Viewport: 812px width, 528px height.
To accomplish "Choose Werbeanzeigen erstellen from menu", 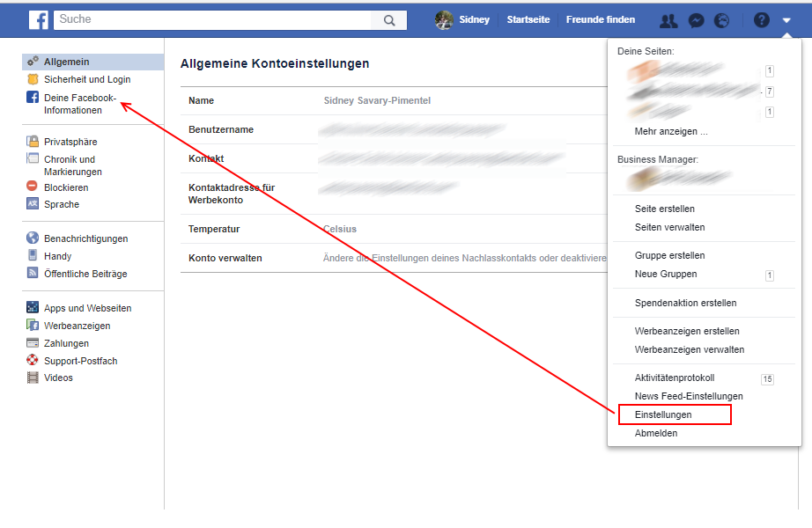I will [x=687, y=331].
